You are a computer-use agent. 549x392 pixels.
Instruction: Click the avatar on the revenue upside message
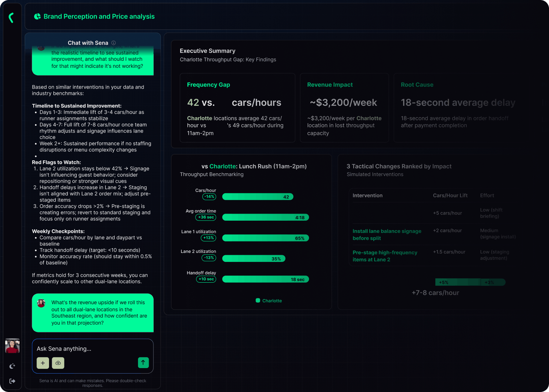point(41,303)
